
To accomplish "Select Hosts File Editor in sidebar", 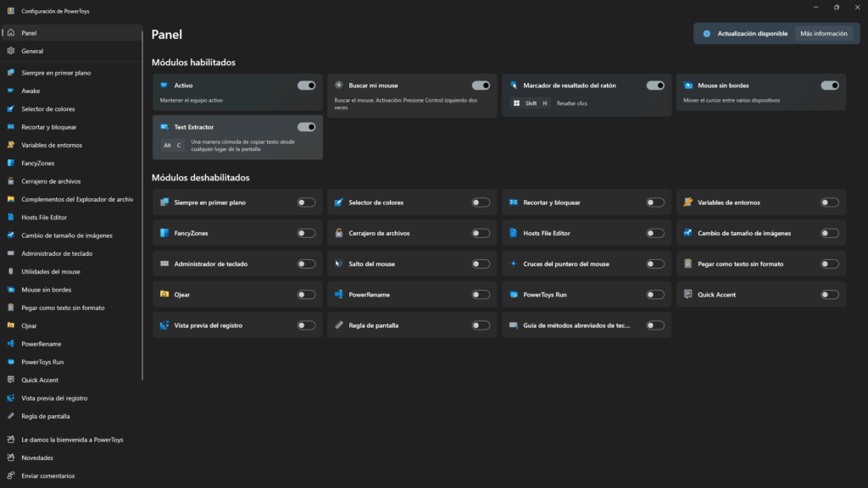I will pos(71,218).
